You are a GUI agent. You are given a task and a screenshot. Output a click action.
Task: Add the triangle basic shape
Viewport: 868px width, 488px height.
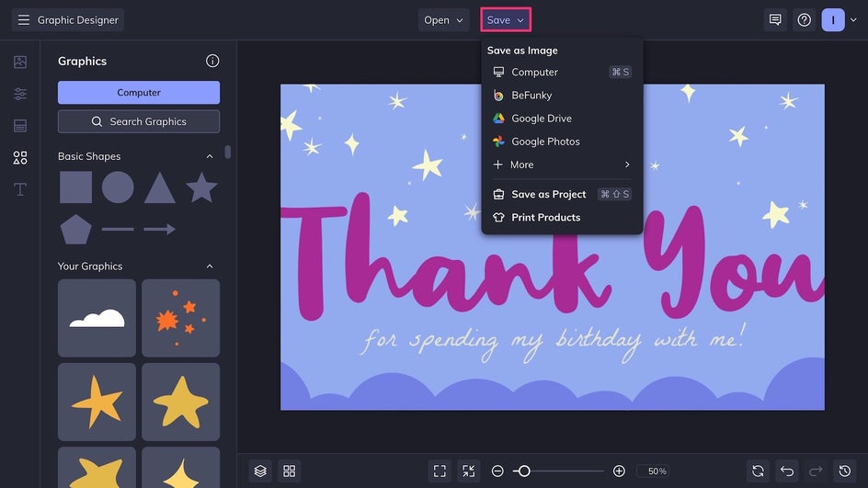point(160,187)
